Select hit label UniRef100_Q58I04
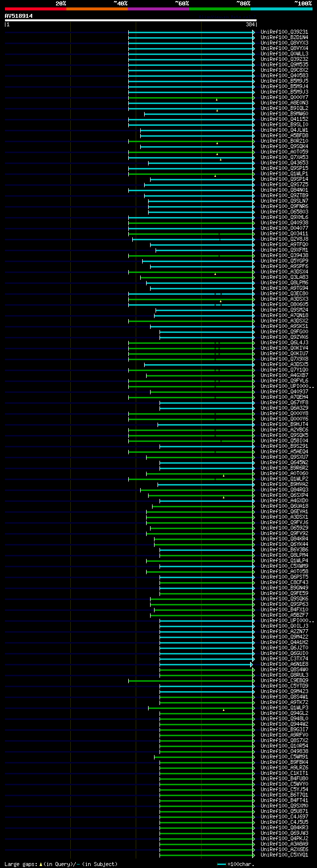Image resolution: width=317 pixels, height=868 pixels. [284, 441]
